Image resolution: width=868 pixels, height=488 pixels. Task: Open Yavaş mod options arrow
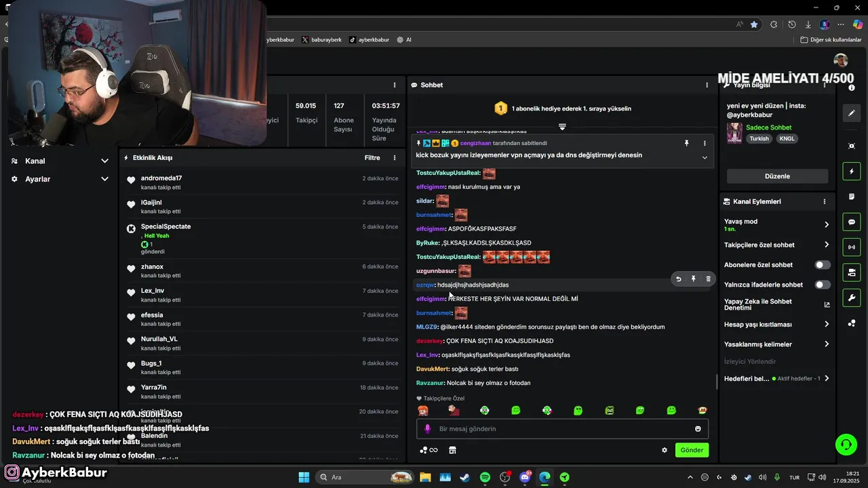point(827,224)
